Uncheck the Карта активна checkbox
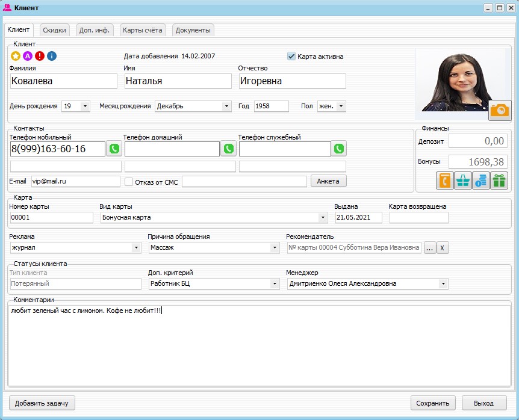519x420 pixels. [292, 57]
